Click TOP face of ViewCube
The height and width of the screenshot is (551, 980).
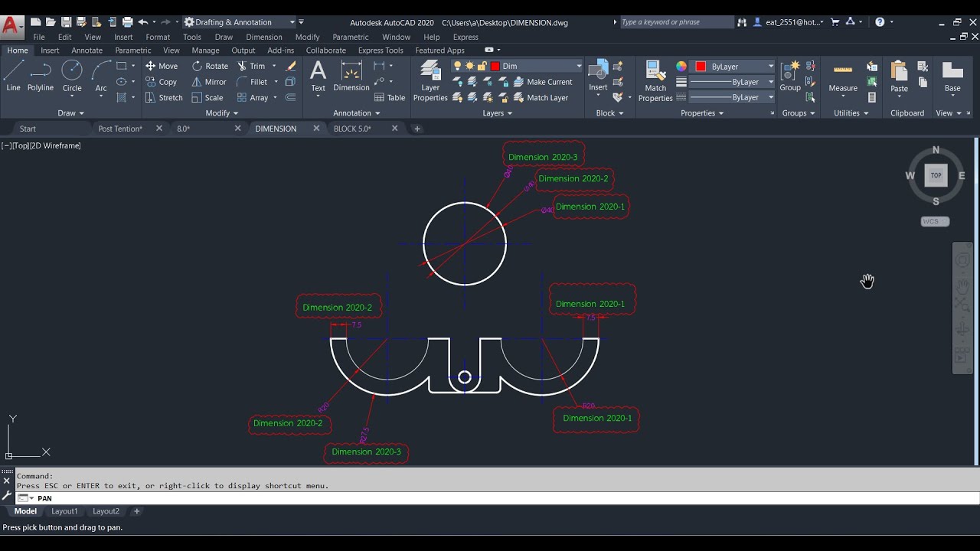tap(936, 175)
